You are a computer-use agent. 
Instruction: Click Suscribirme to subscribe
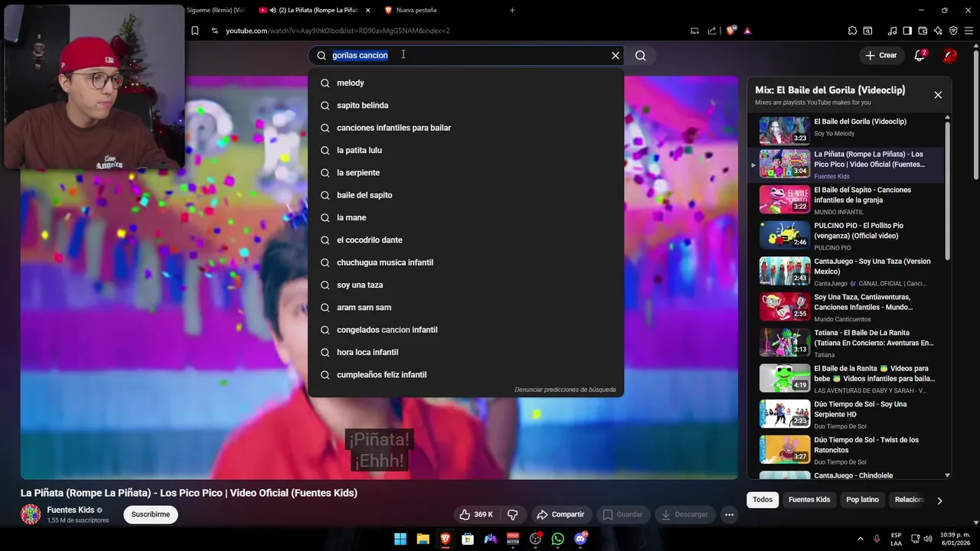click(150, 514)
